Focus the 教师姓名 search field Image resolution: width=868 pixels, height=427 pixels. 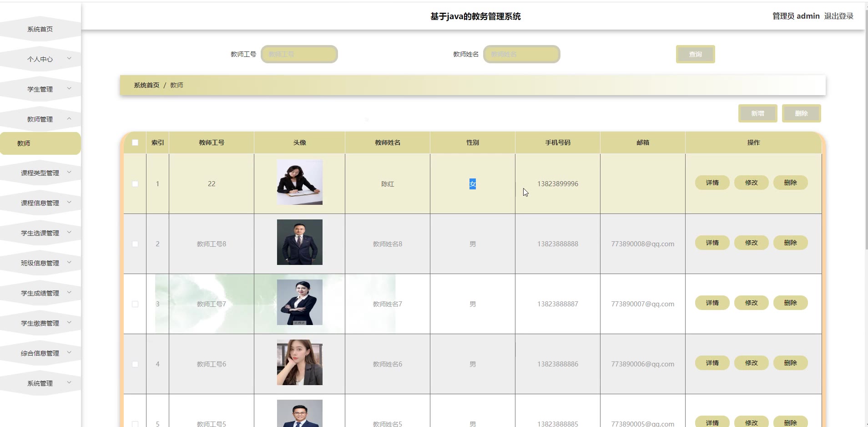tap(522, 54)
